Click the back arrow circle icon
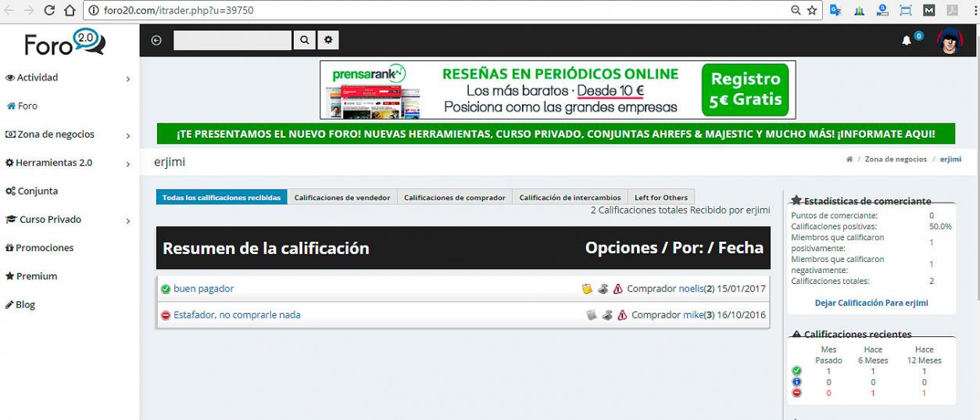This screenshot has height=420, width=980. tap(156, 41)
